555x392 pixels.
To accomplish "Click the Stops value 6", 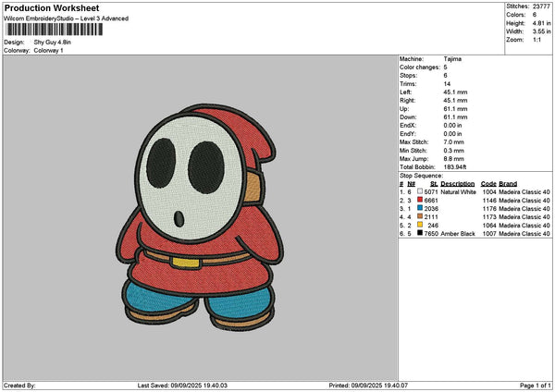I will 445,76.
